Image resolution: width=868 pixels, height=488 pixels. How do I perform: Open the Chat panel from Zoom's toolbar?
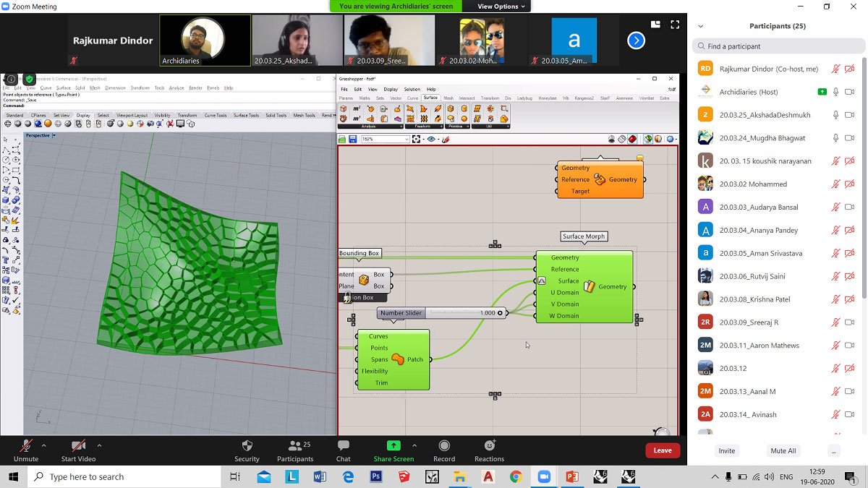(x=342, y=450)
